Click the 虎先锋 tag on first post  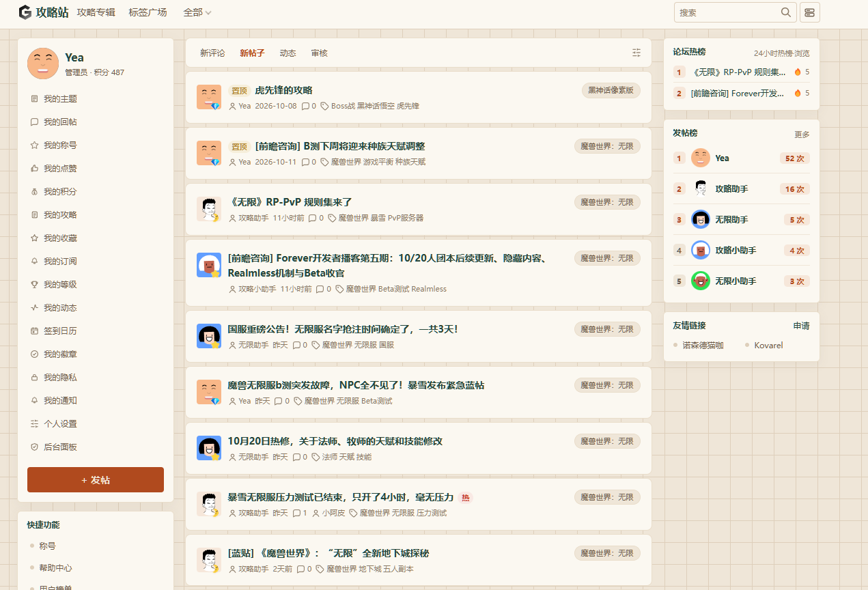tap(408, 106)
